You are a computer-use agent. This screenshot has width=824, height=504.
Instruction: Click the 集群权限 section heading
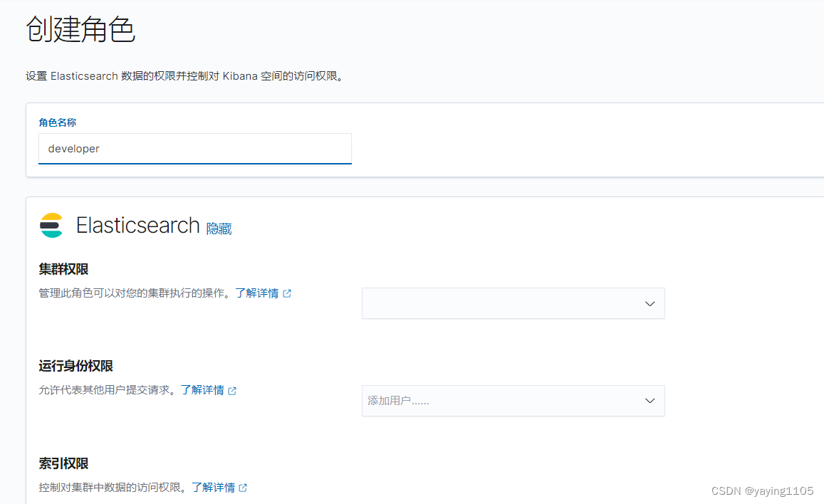(63, 269)
